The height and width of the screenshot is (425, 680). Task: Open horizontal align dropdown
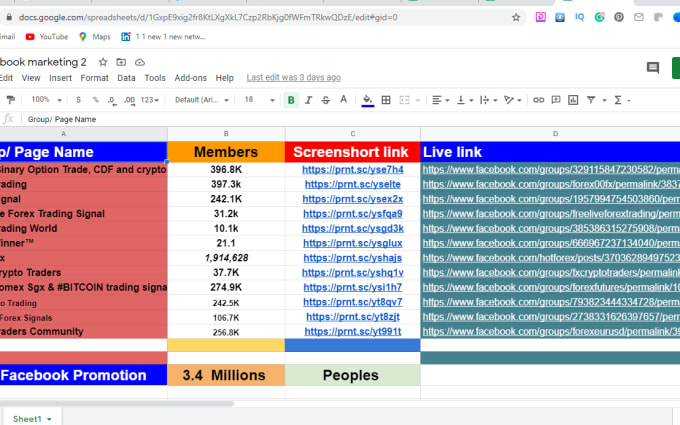pyautogui.click(x=440, y=100)
